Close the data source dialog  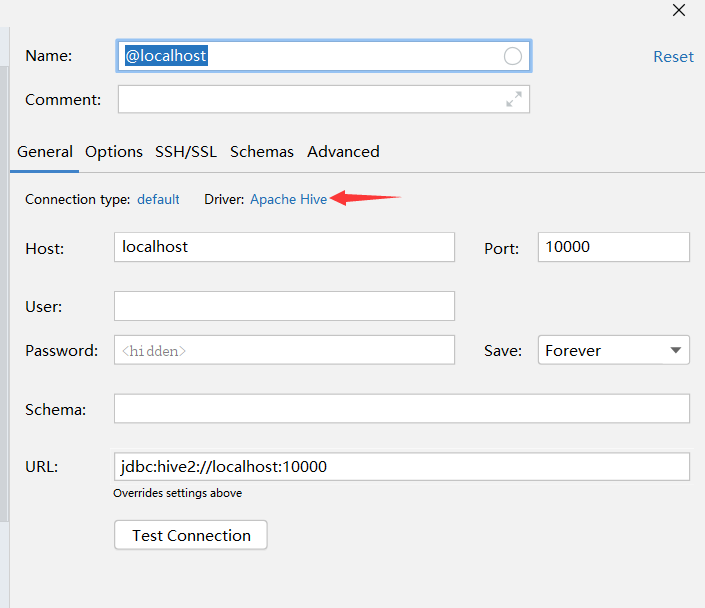click(679, 10)
